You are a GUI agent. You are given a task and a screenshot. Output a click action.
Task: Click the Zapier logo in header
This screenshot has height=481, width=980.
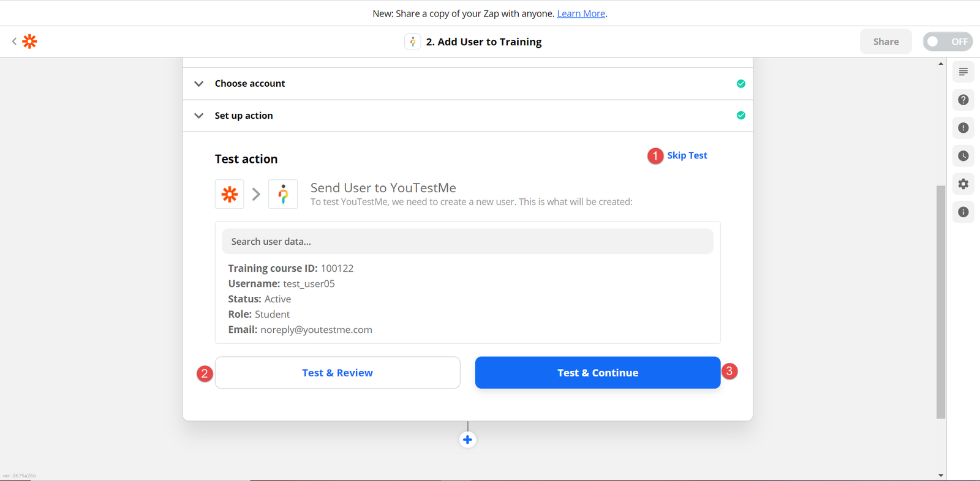(29, 42)
